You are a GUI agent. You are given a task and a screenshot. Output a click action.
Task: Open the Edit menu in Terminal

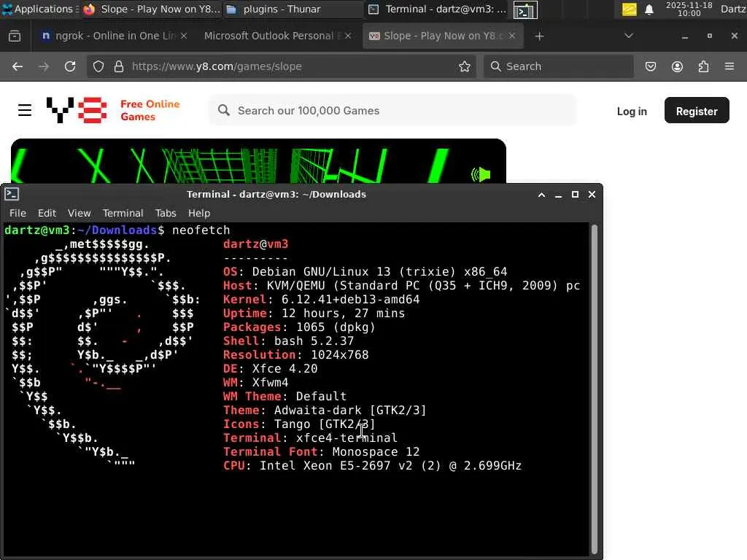[x=47, y=213]
